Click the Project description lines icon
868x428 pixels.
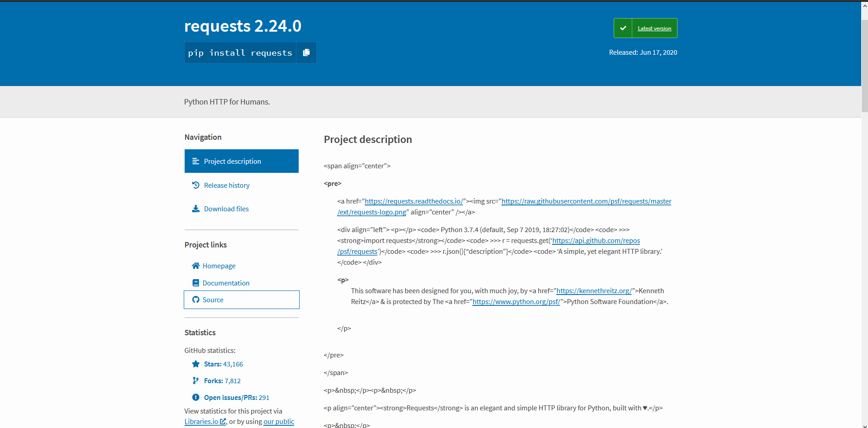click(196, 161)
